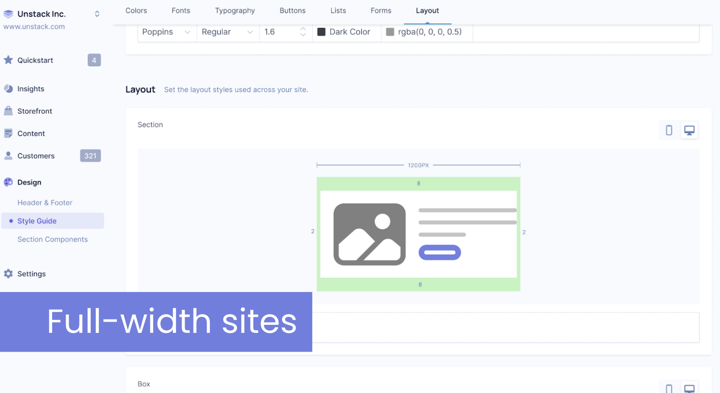Click the Content document icon
Image resolution: width=720 pixels, height=393 pixels.
tap(8, 133)
